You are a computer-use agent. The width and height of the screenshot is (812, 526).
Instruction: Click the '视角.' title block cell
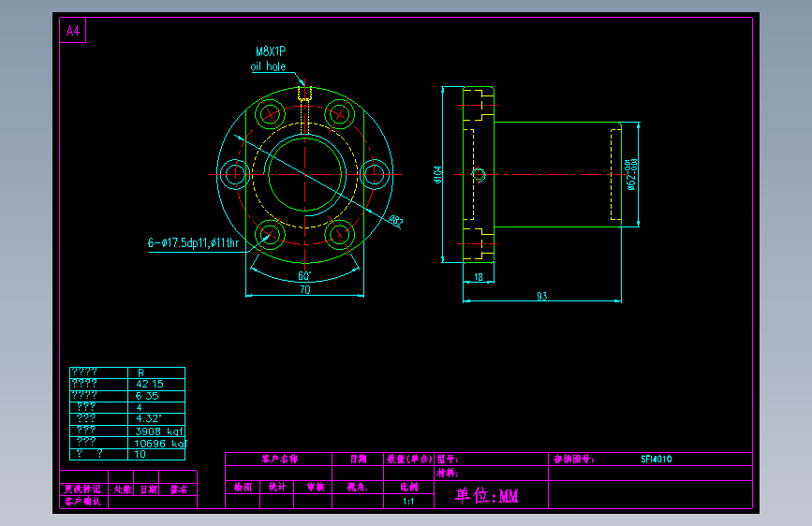click(x=358, y=487)
